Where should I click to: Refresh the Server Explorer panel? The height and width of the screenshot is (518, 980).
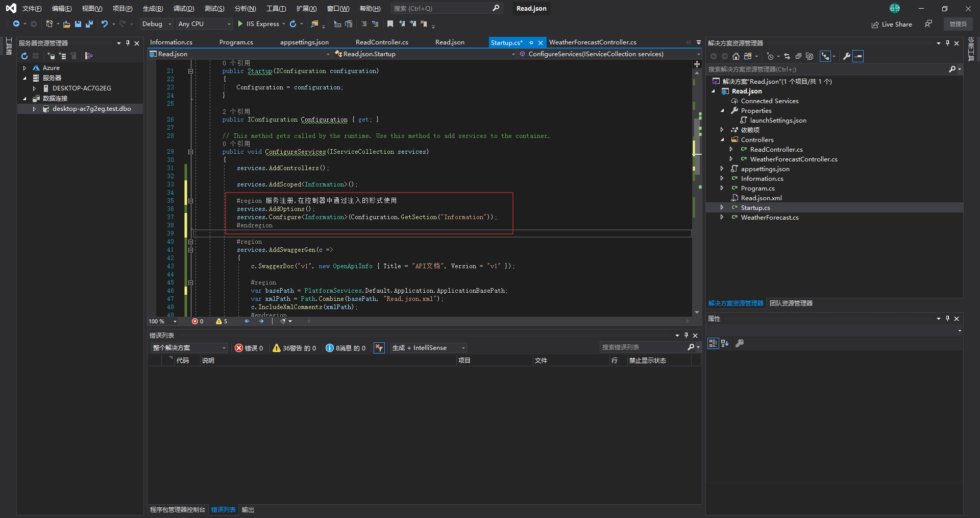click(x=24, y=56)
